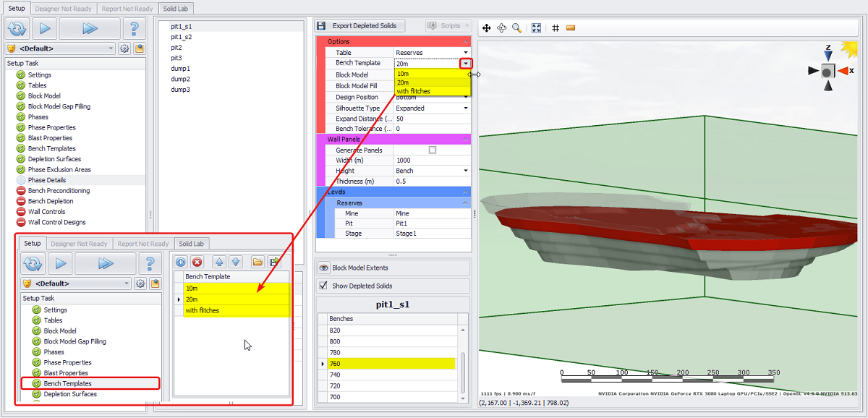Open the Bench Template dropdown arrow
The image size is (868, 418).
tap(466, 64)
